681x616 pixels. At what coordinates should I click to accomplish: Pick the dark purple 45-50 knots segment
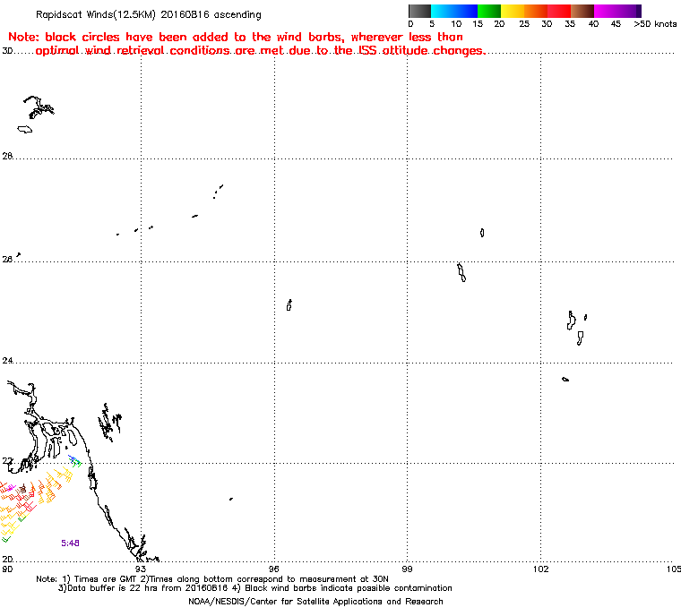point(629,11)
